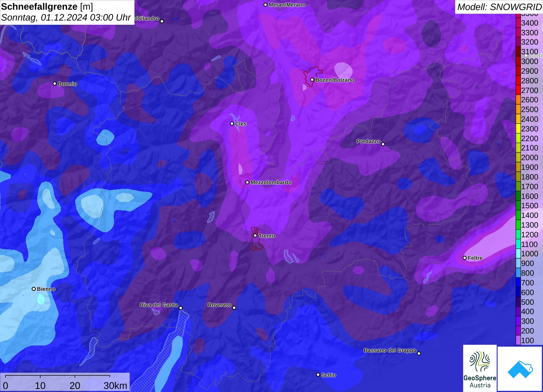The height and width of the screenshot is (392, 543).
Task: Click the Rovereto label
Action: (x=220, y=305)
